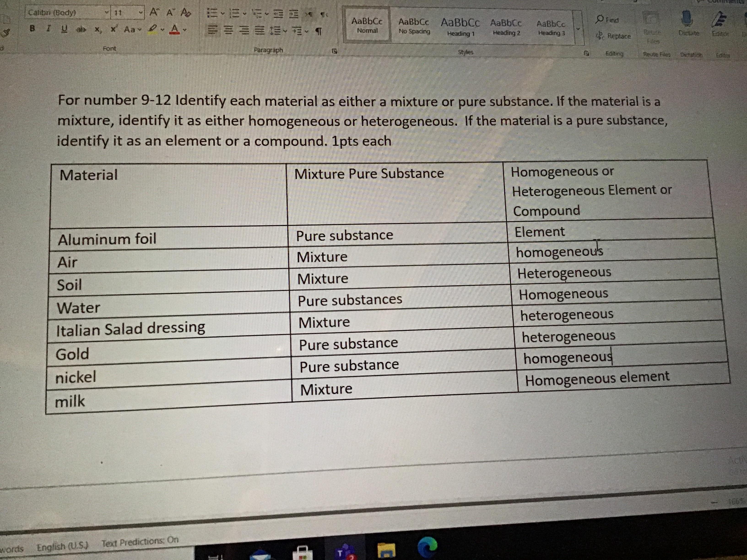Click the strikethrough icon

(81, 29)
